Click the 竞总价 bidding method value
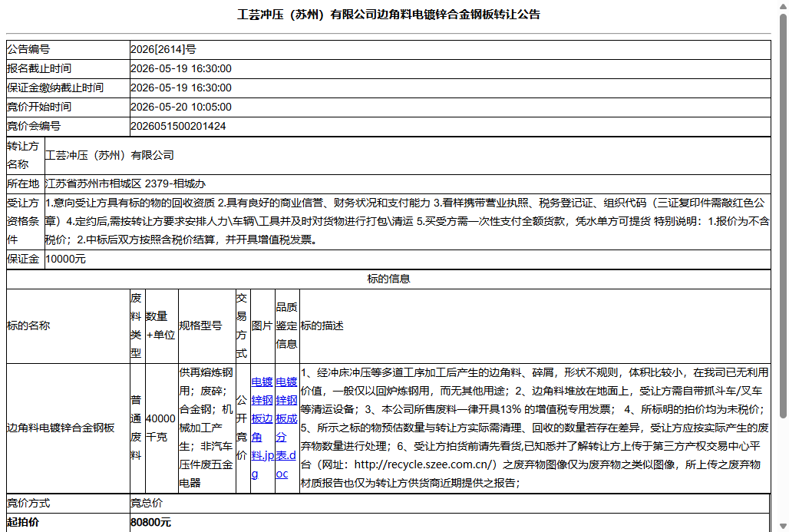Viewport: 789px width, 532px height. pos(147,504)
